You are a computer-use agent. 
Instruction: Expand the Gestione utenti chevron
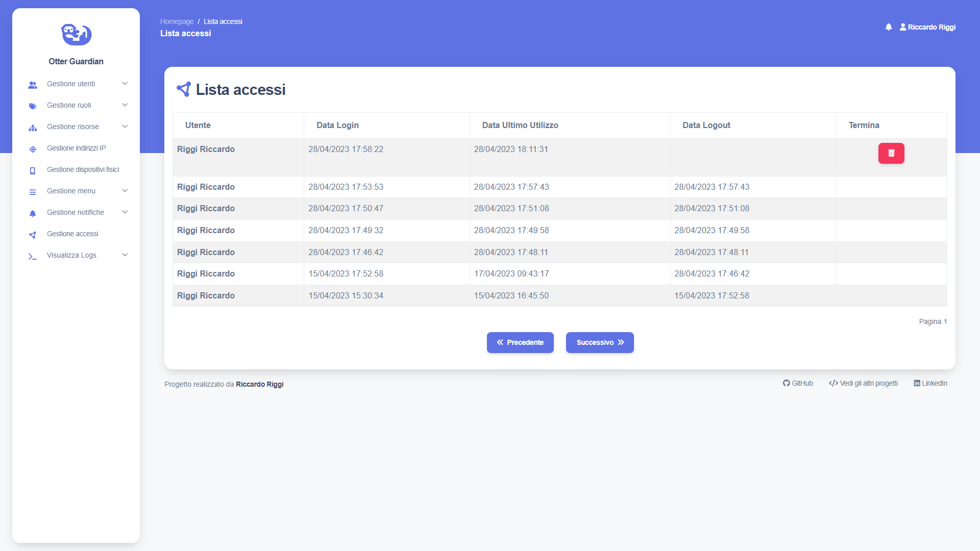click(125, 84)
